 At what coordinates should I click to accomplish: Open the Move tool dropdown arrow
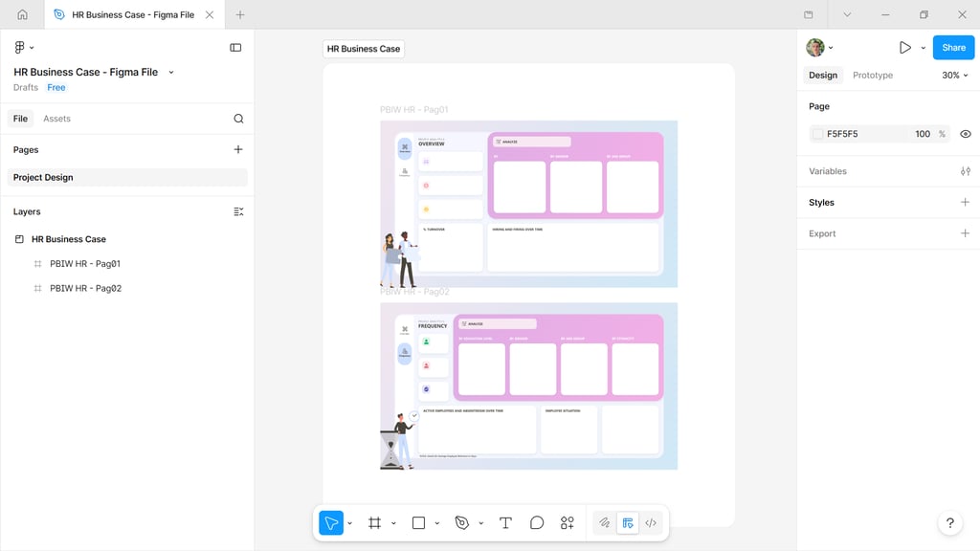[x=348, y=522]
